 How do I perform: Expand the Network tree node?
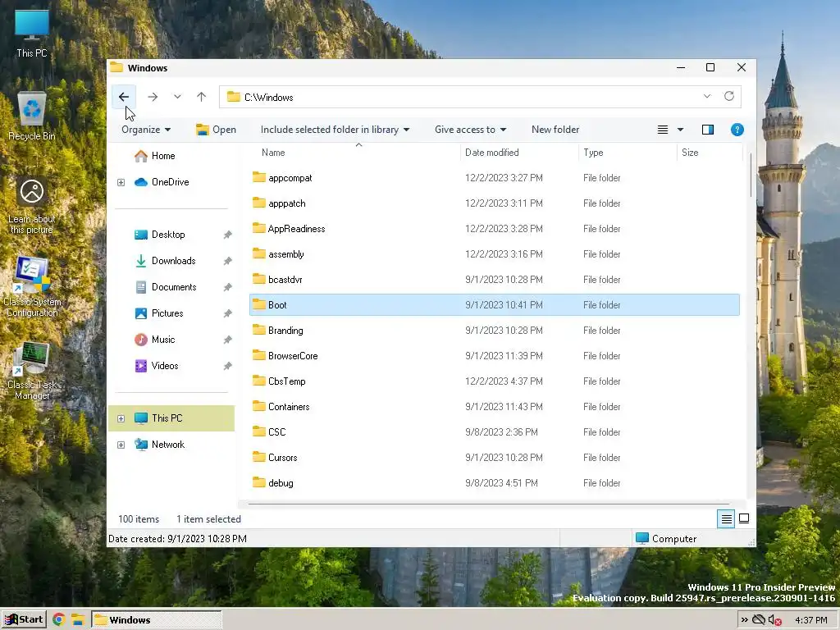pyautogui.click(x=121, y=445)
